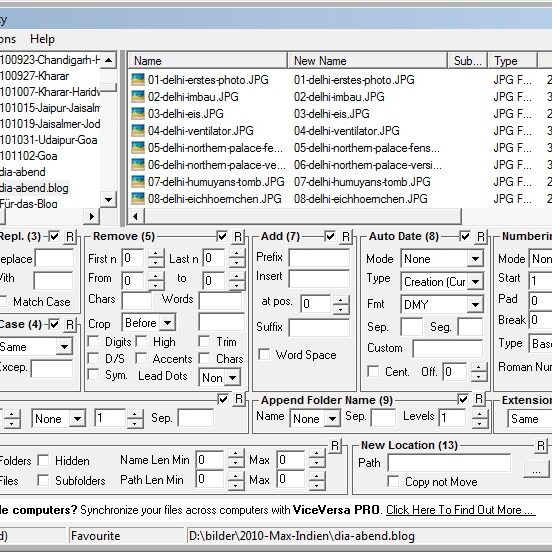Enable Digits removal checkbox
The image size is (552, 552).
tap(93, 341)
